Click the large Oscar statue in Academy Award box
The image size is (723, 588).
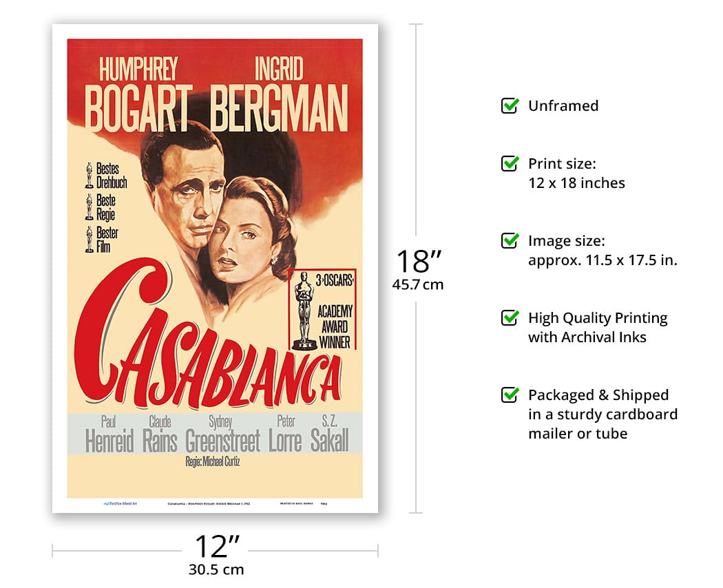point(304,310)
